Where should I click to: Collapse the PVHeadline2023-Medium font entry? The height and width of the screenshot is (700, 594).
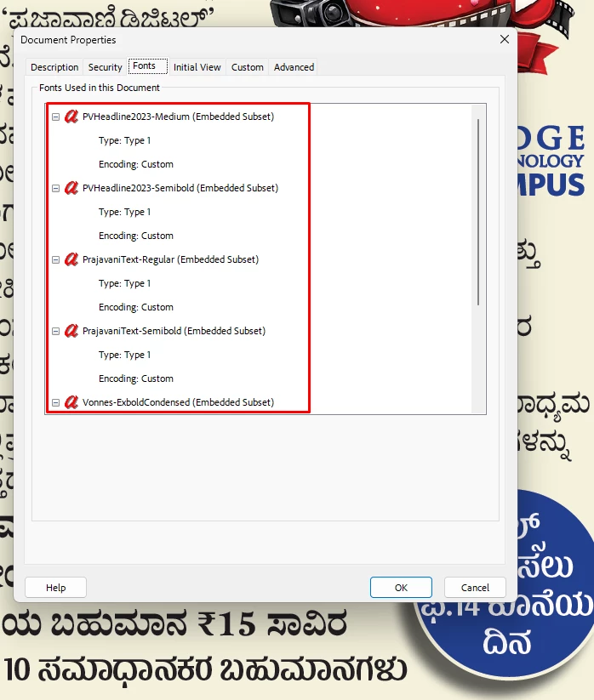56,117
